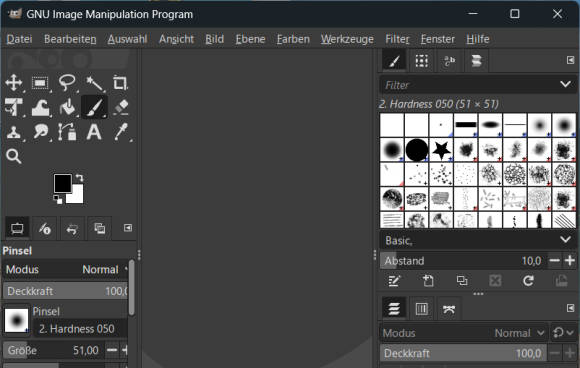Image resolution: width=580 pixels, height=368 pixels.
Task: Toggle the layer mode switch icon
Action: pyautogui.click(x=563, y=333)
